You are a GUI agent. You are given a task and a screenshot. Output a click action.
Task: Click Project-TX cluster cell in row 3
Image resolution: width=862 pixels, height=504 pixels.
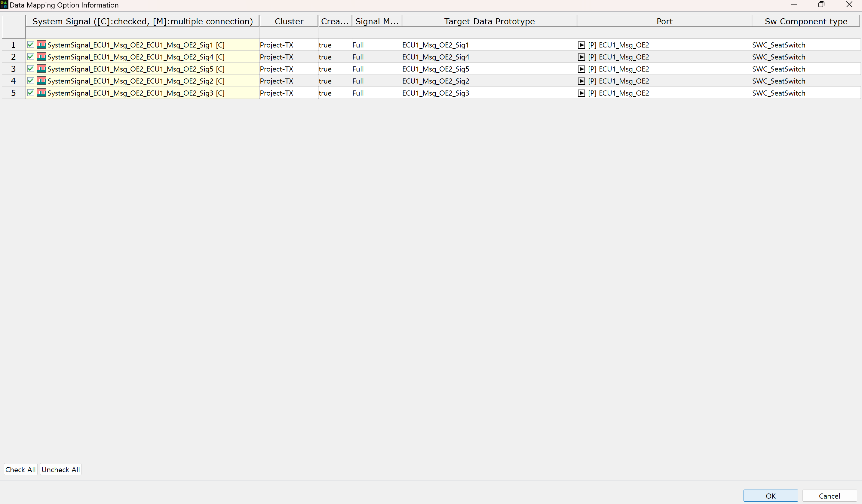coord(289,69)
